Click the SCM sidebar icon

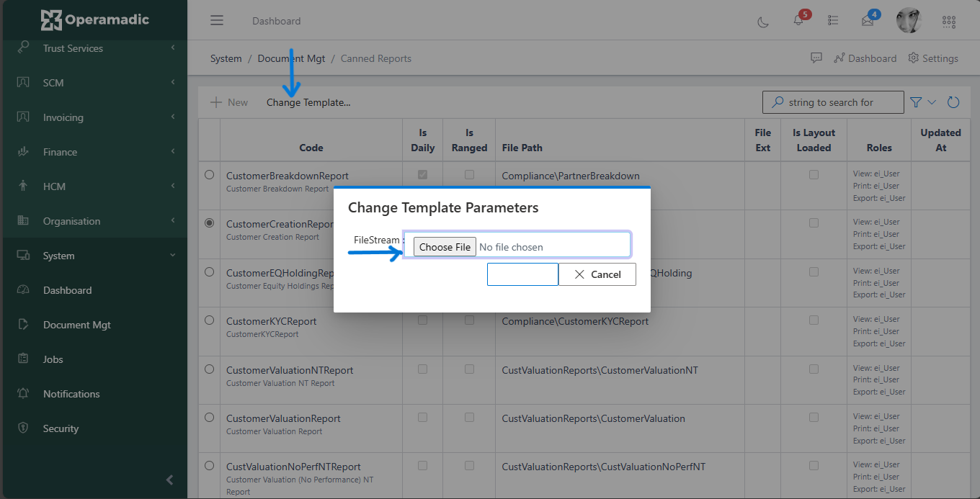pyautogui.click(x=23, y=82)
